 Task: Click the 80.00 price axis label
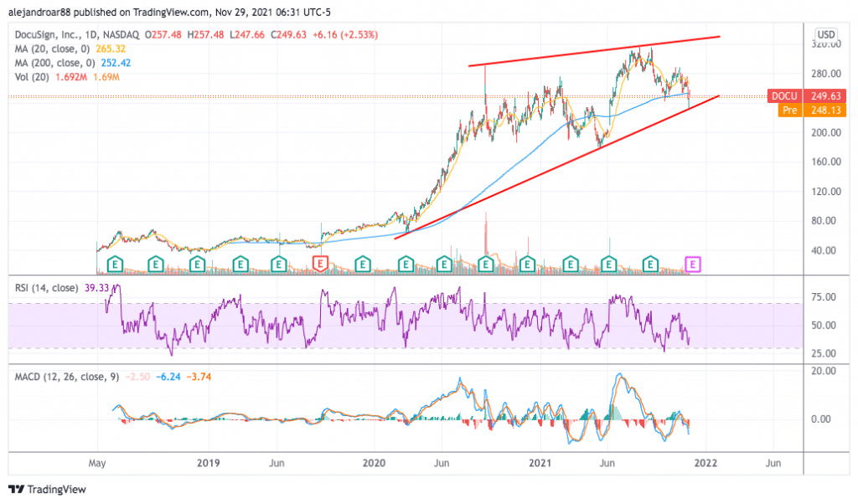tap(824, 221)
